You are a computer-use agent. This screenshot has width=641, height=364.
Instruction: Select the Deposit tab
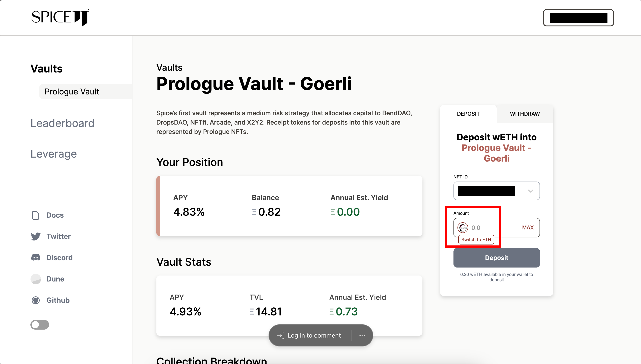pyautogui.click(x=468, y=114)
